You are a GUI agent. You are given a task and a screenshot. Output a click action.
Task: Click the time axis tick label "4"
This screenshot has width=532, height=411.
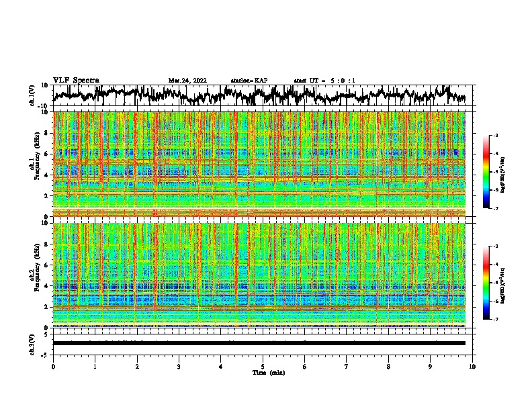(221, 367)
